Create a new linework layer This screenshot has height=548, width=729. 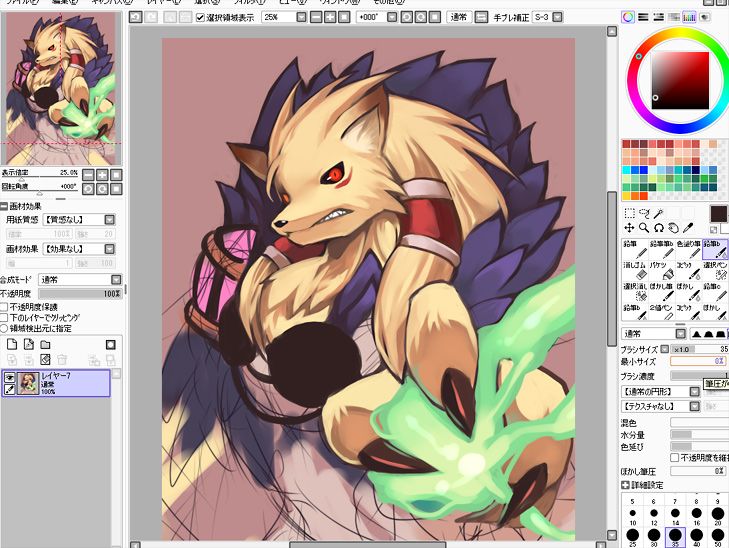[29, 344]
